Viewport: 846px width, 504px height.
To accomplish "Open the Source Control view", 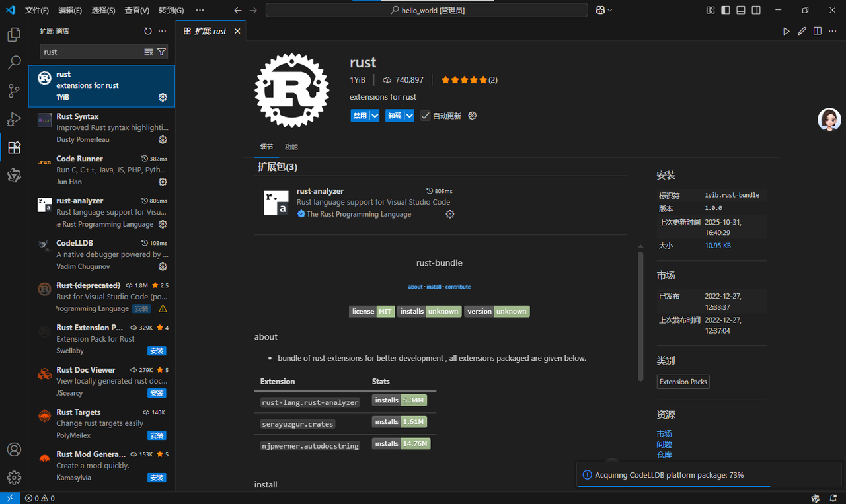I will tap(14, 91).
